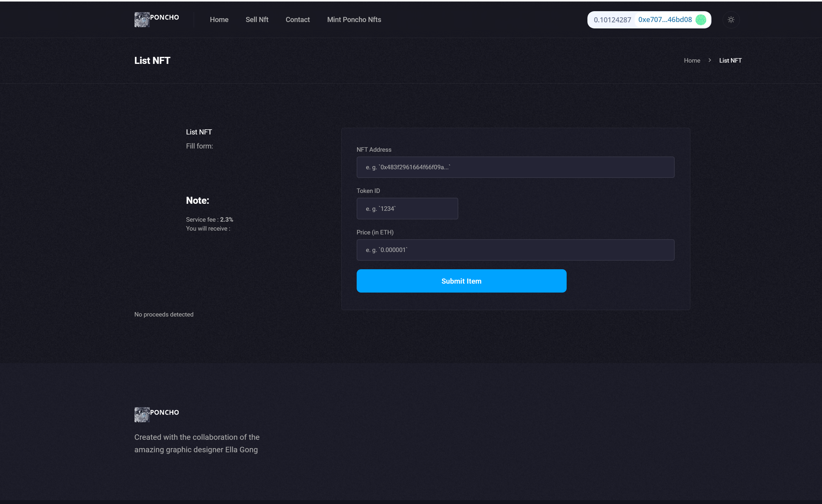The image size is (822, 504).
Task: Click the List NFT breadcrumb text
Action: 730,60
